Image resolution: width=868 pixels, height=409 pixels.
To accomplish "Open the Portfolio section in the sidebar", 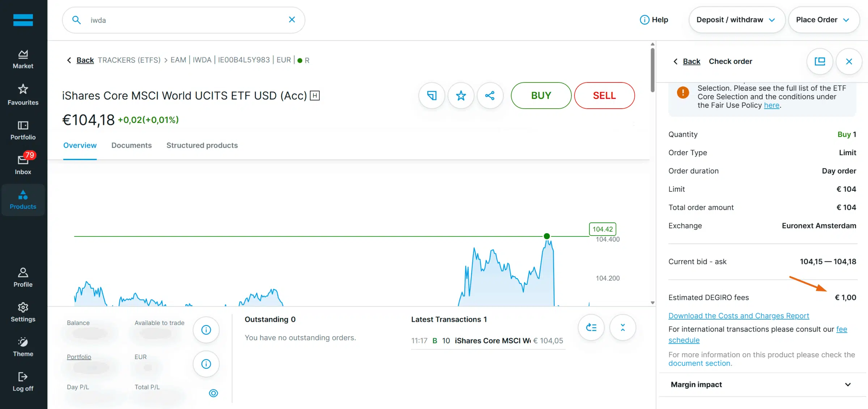I will 23,130.
